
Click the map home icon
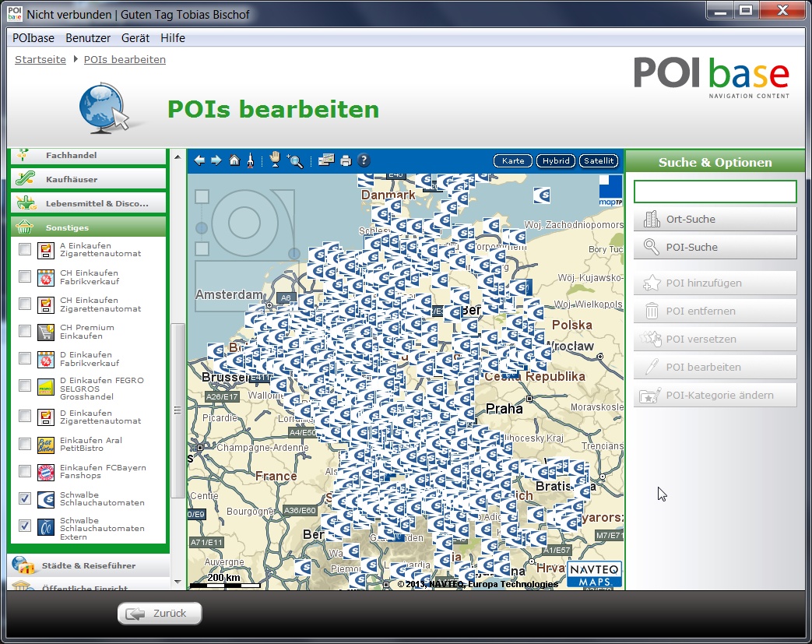tap(234, 160)
